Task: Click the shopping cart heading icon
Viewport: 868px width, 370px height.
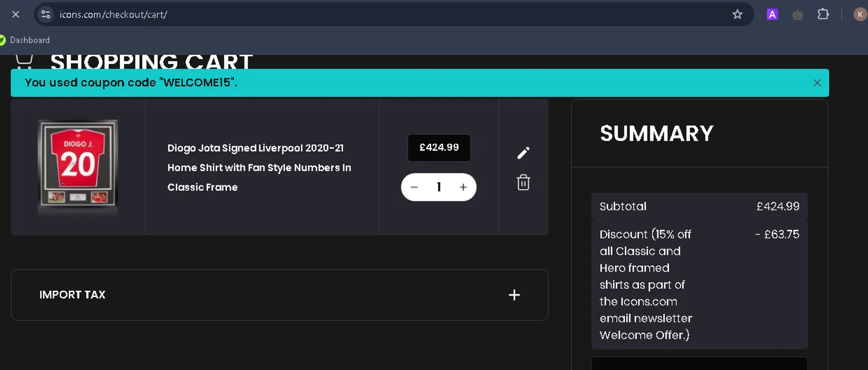Action: point(24,61)
